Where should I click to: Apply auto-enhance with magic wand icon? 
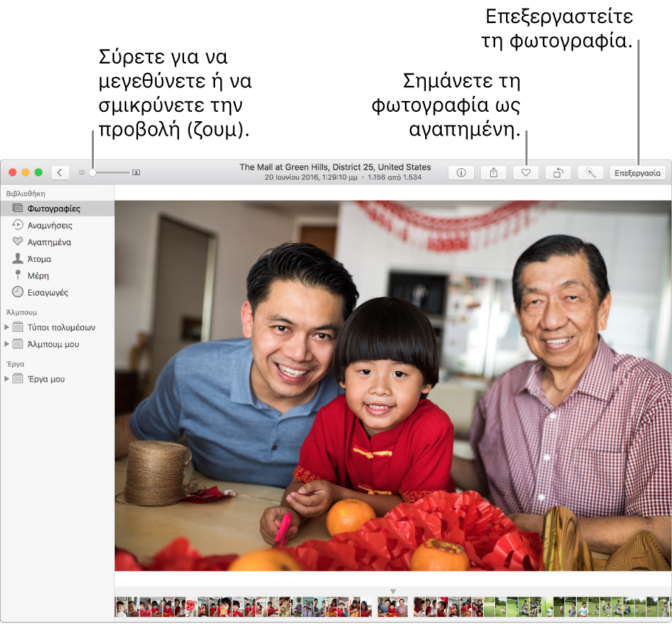(590, 173)
